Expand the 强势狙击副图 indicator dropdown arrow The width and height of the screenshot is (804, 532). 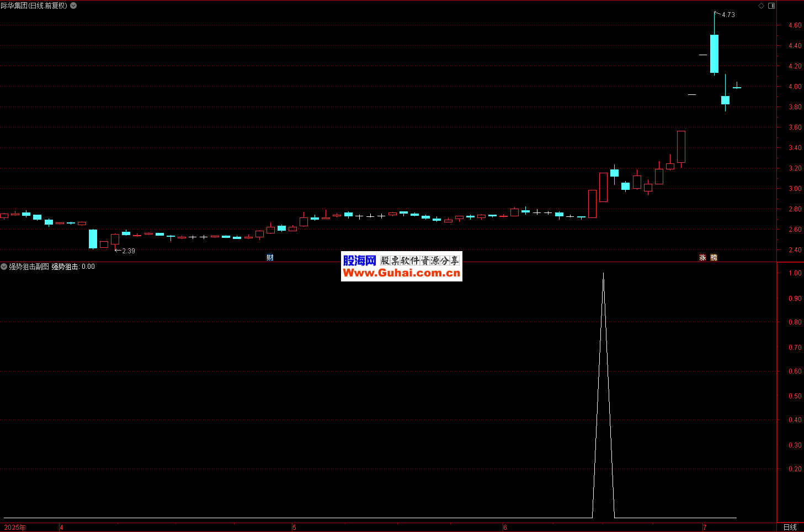click(x=4, y=267)
